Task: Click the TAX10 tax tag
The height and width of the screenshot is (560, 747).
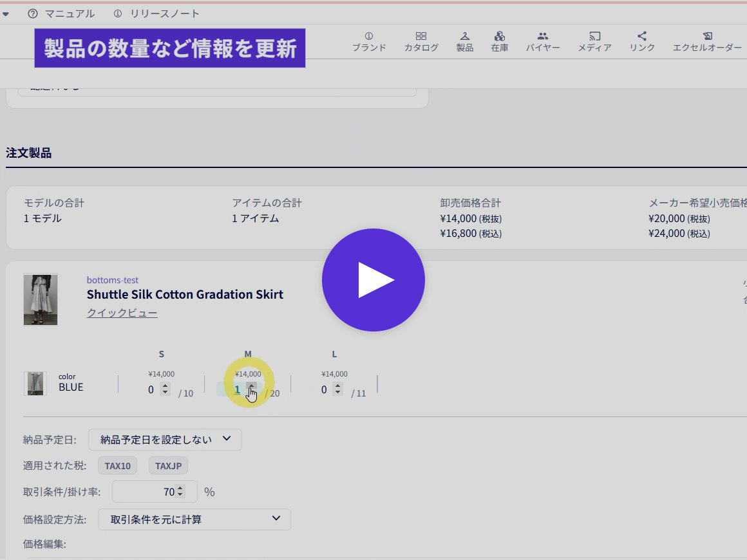Action: click(x=118, y=466)
